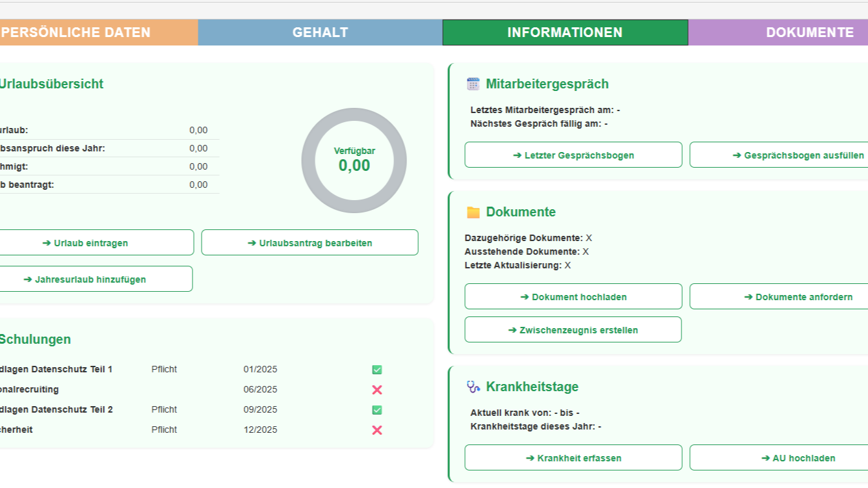Click the Krankheit erfassen button

(x=573, y=458)
